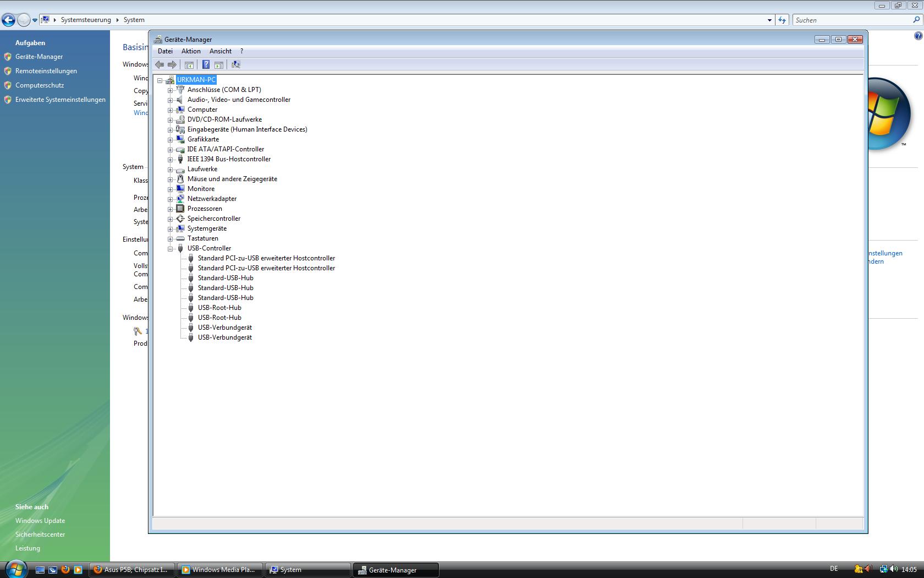This screenshot has height=578, width=924.
Task: Click the Laufwerke drive icon
Action: [180, 170]
